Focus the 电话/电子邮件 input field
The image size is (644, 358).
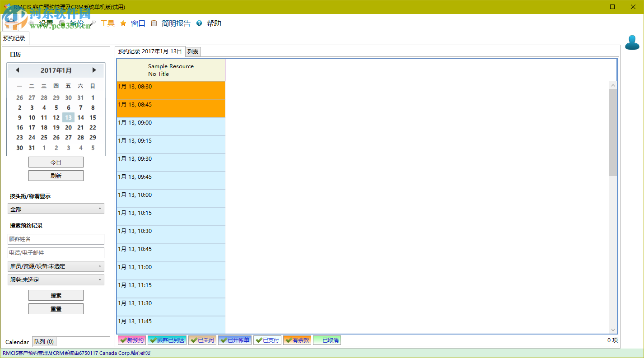(x=56, y=253)
